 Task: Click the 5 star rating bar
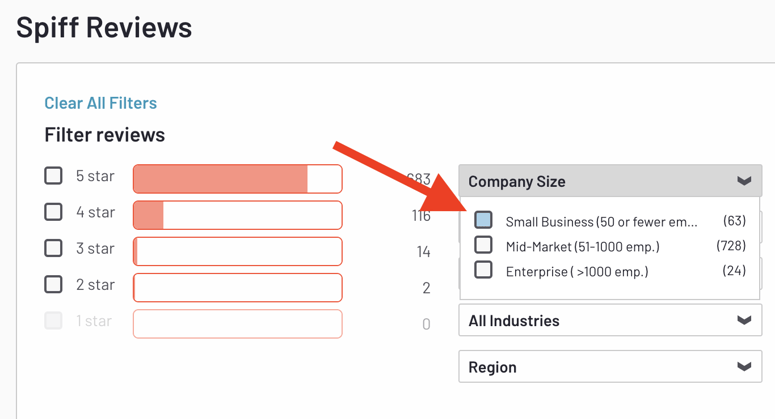tap(238, 179)
